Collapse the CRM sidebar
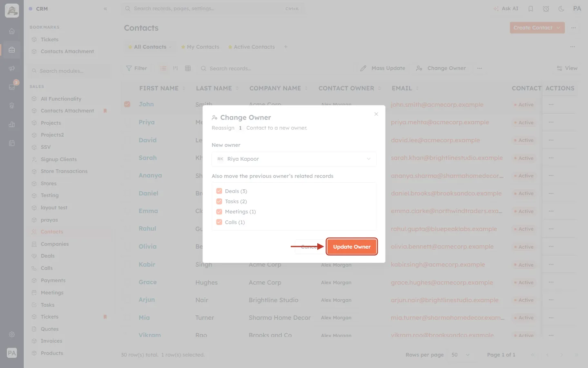 tap(105, 9)
